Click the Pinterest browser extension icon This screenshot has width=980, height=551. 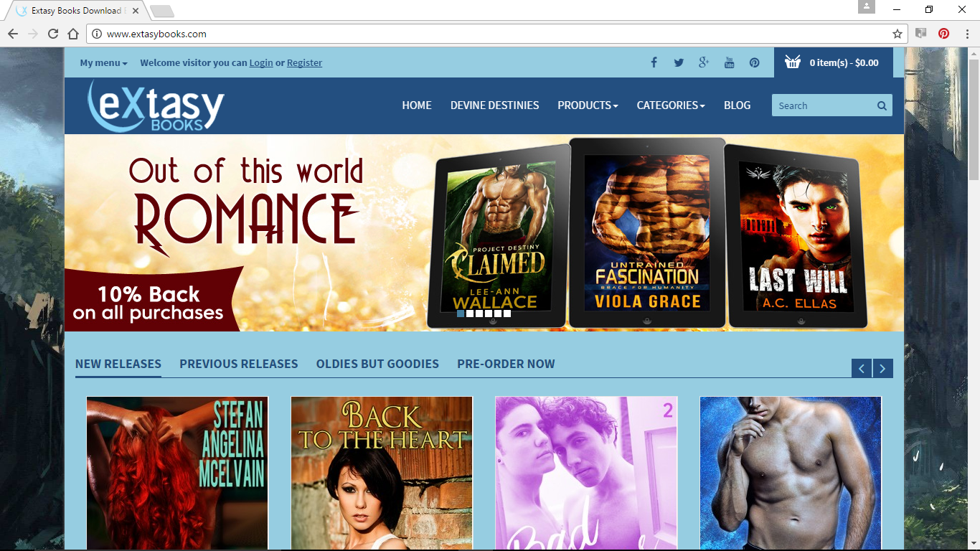[943, 33]
